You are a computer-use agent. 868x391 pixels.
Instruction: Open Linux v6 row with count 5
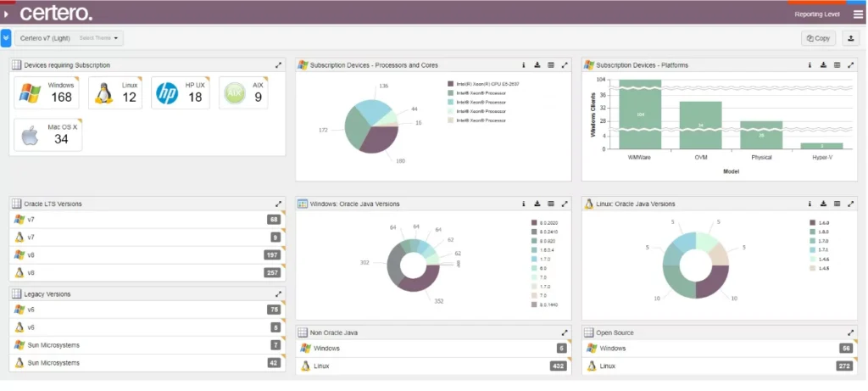coord(147,327)
